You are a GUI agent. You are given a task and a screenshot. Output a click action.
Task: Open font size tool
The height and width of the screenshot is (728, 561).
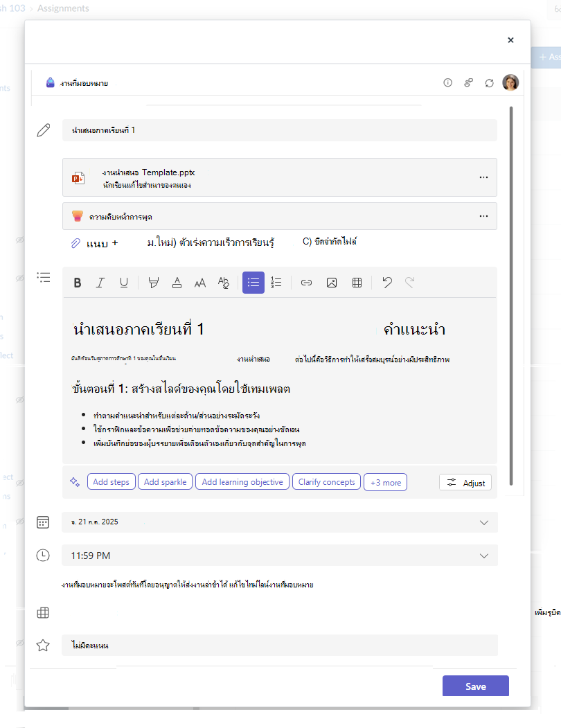click(199, 283)
